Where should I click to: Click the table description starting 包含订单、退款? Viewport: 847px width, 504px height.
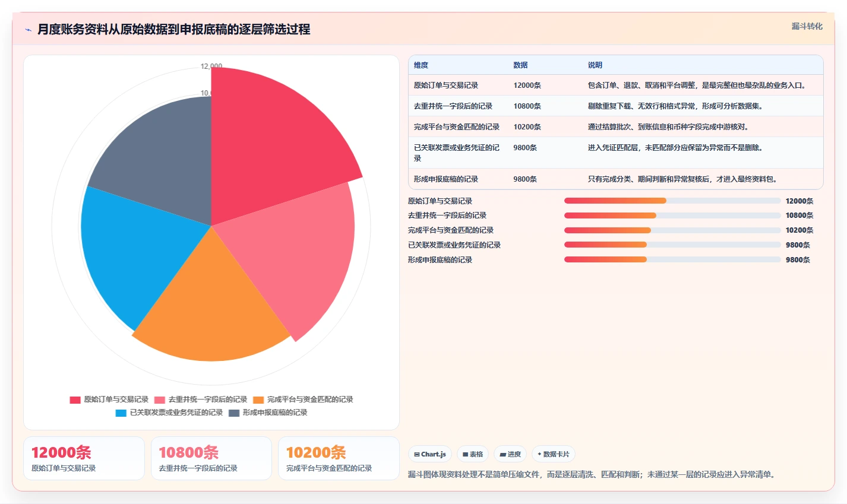698,85
